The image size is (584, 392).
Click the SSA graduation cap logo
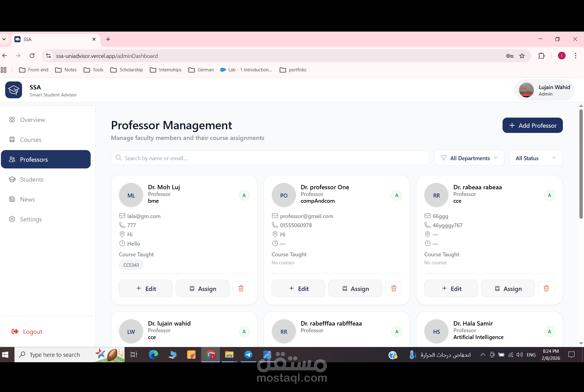coord(13,90)
